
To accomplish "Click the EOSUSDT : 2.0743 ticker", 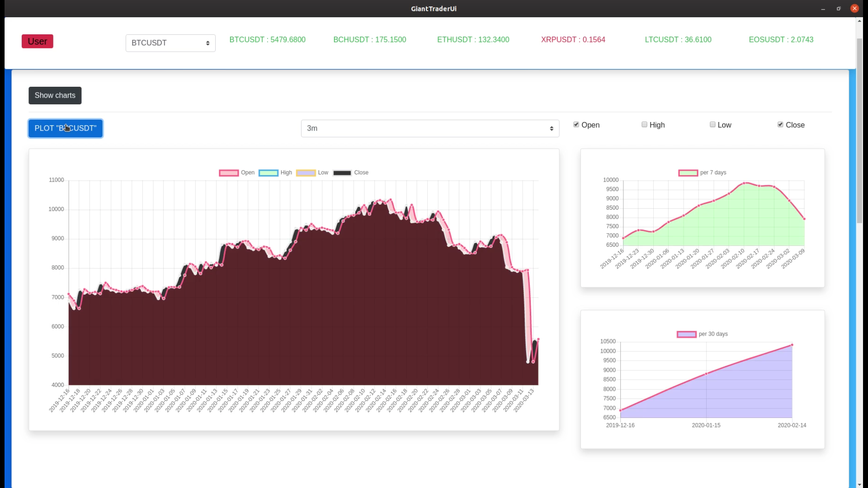I will click(x=781, y=40).
